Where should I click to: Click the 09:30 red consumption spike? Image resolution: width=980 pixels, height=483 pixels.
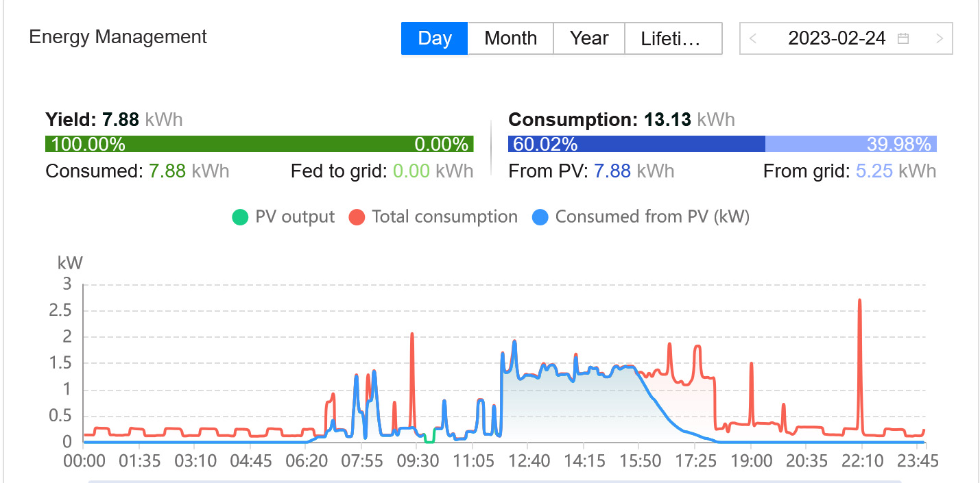pos(412,334)
